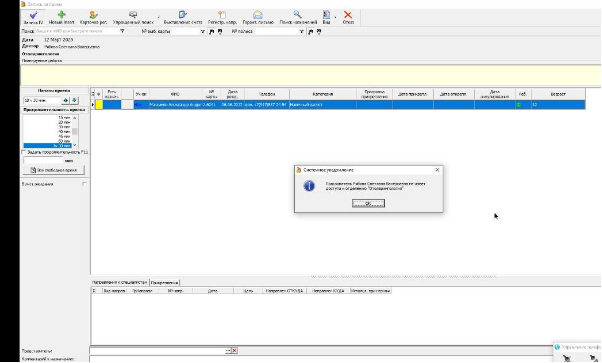Click the custom duration minutes input field
Image resolution: width=602 pixels, height=363 pixels.
[43, 160]
